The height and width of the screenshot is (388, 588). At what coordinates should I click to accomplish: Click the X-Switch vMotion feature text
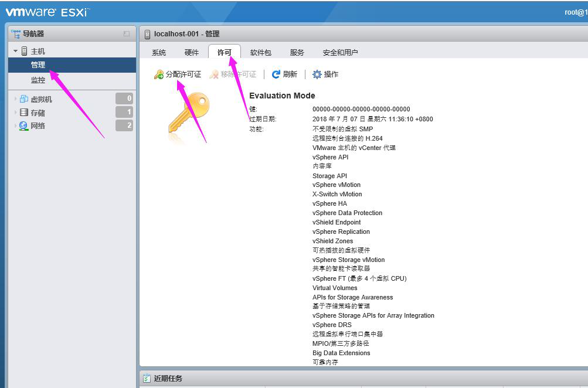coord(337,194)
